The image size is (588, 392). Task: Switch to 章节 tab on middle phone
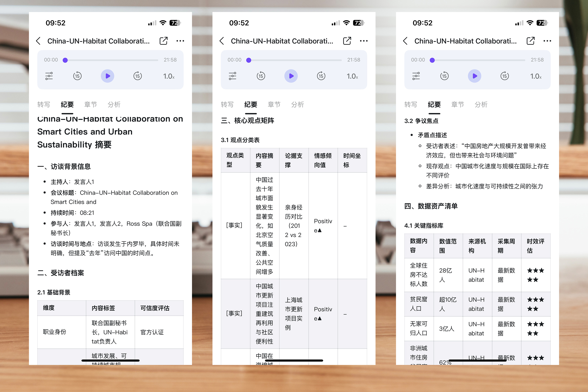[x=274, y=104]
